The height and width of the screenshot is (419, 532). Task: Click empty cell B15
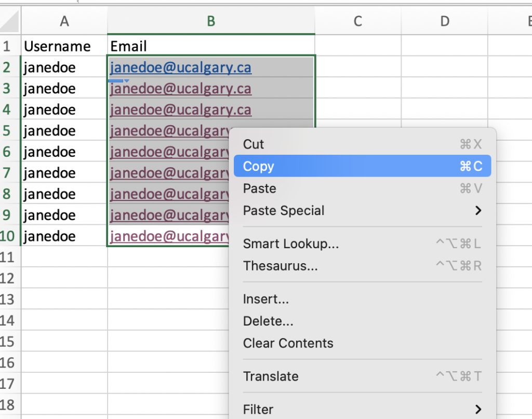[168, 341]
